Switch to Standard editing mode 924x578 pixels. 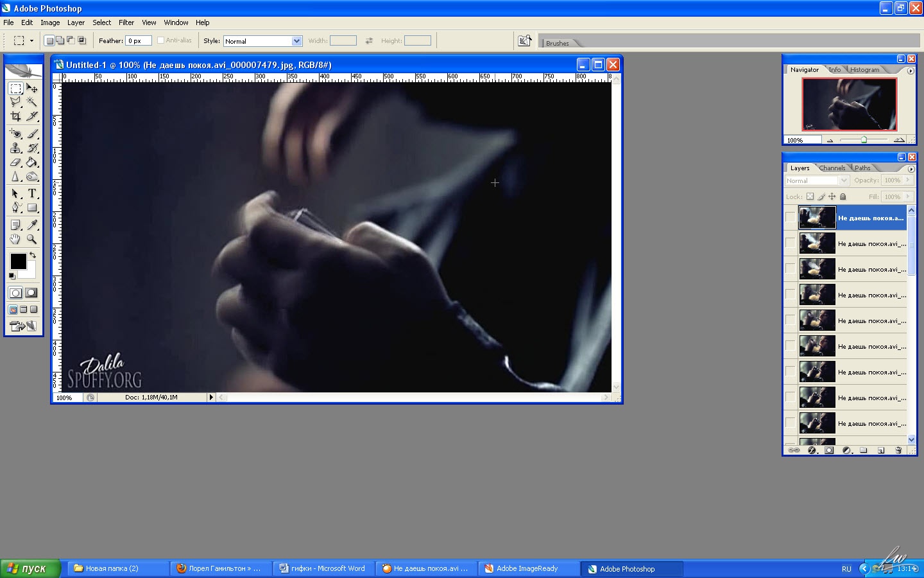(x=15, y=293)
